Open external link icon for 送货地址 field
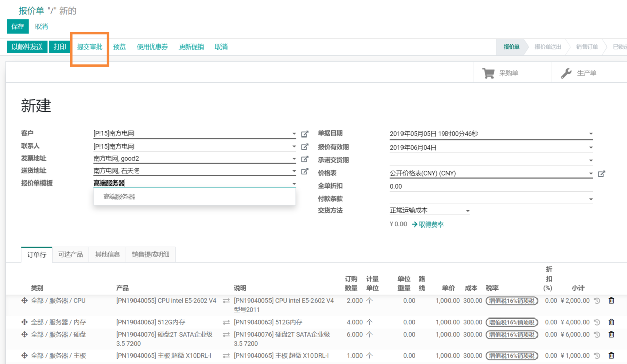The image size is (627, 364). click(x=305, y=171)
